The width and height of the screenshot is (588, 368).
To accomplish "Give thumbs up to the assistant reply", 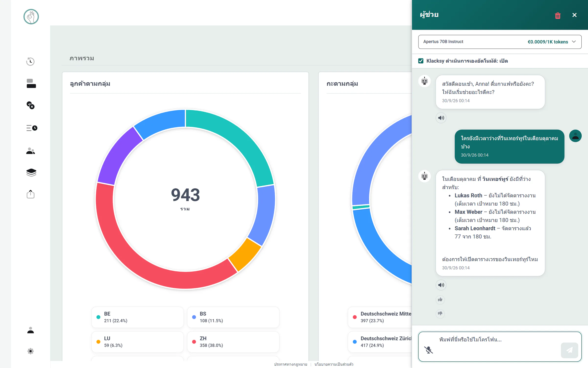I will 440,299.
